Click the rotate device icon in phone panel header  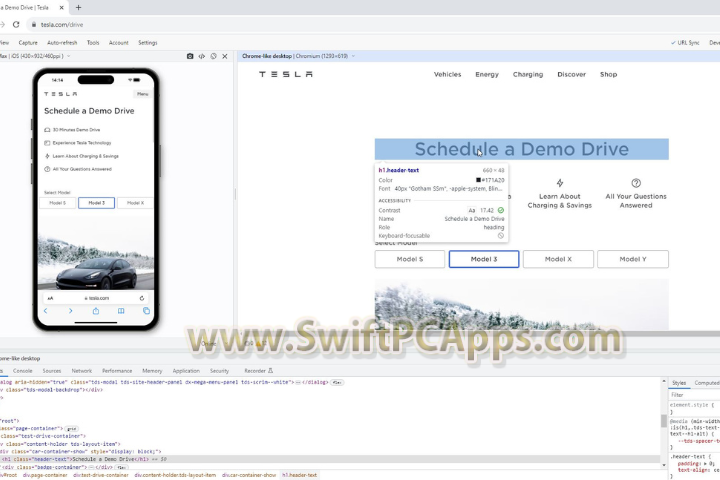tap(214, 56)
